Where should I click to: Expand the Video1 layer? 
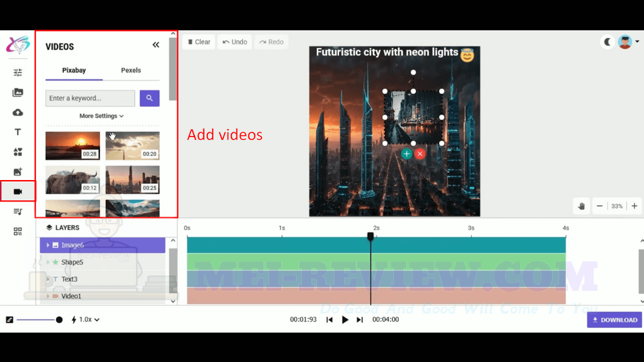coord(48,296)
